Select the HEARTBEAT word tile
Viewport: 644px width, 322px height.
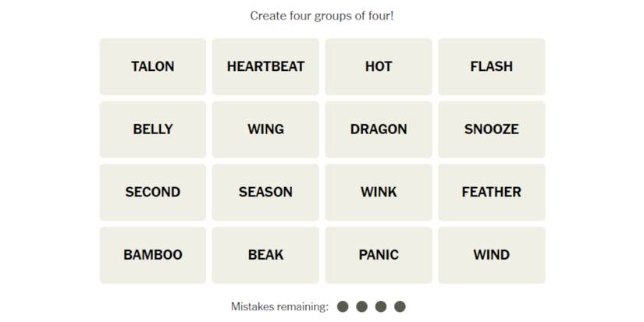[x=265, y=66]
